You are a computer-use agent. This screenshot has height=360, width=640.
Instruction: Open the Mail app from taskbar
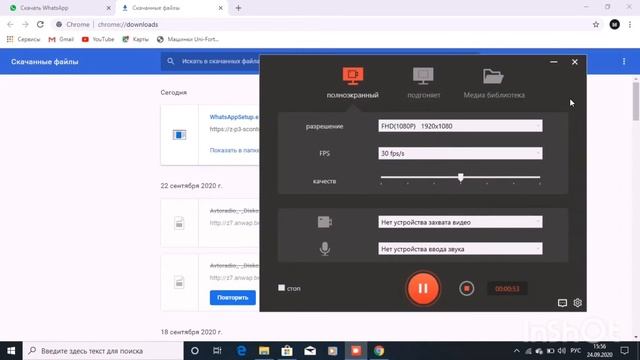(x=310, y=351)
